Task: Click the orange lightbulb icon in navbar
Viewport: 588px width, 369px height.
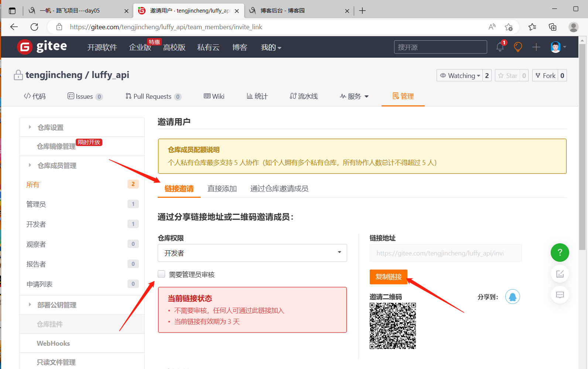Action: pos(518,47)
